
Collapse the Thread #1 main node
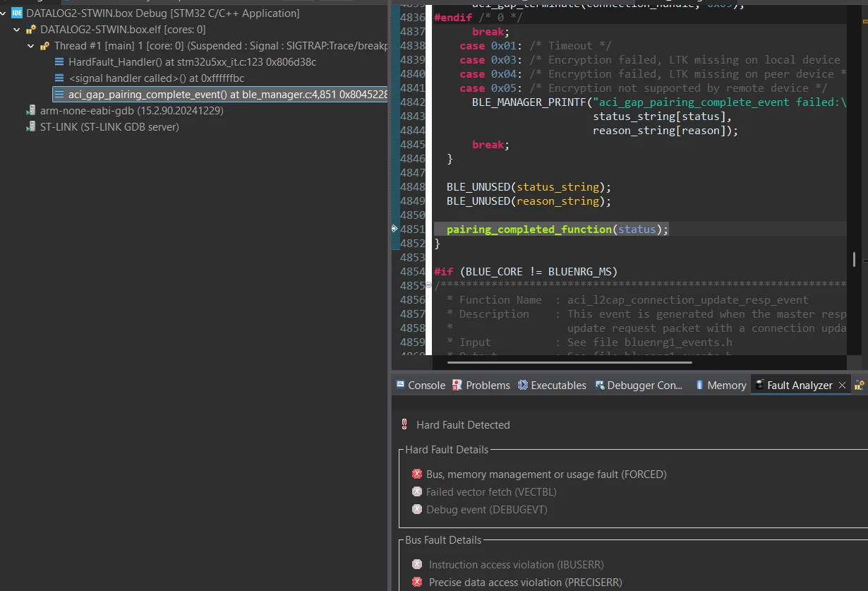pyautogui.click(x=31, y=46)
